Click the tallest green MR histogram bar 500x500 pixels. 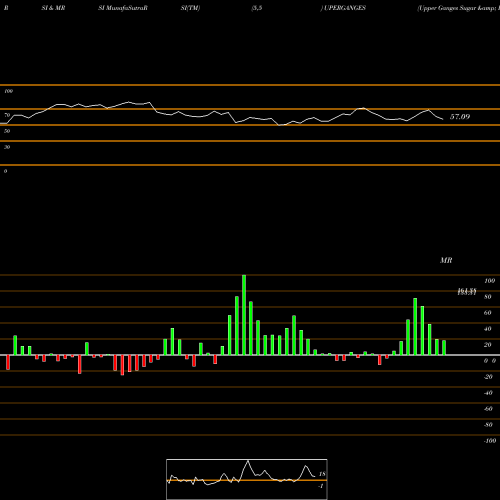pos(244,315)
